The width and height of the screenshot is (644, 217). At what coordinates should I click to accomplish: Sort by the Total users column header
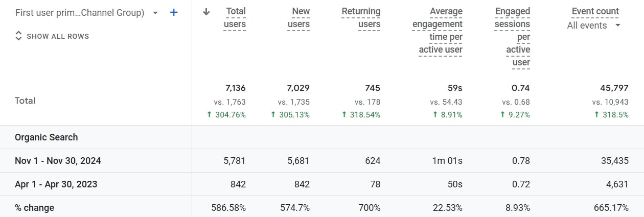235,18
